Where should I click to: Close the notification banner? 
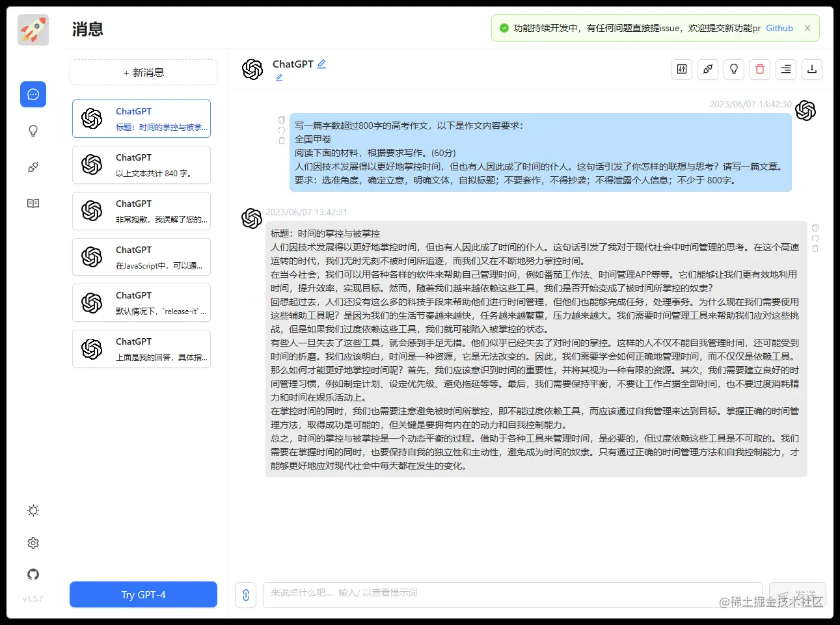pos(807,28)
